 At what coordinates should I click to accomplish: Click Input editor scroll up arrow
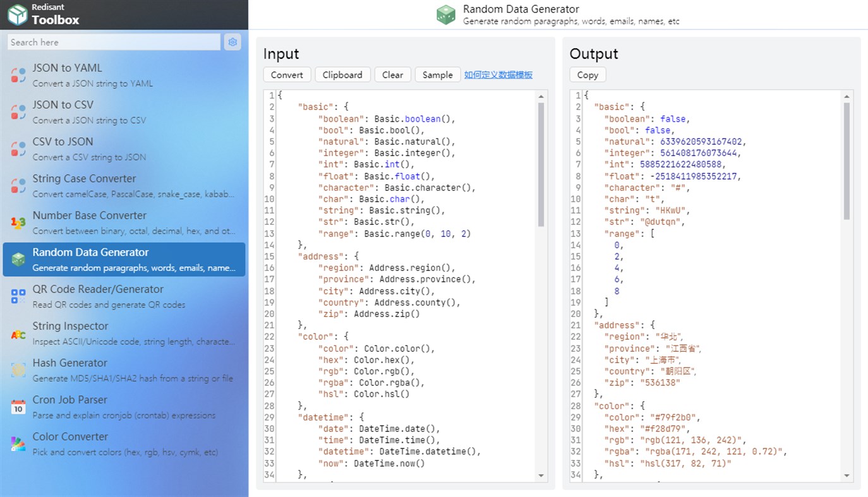click(541, 96)
